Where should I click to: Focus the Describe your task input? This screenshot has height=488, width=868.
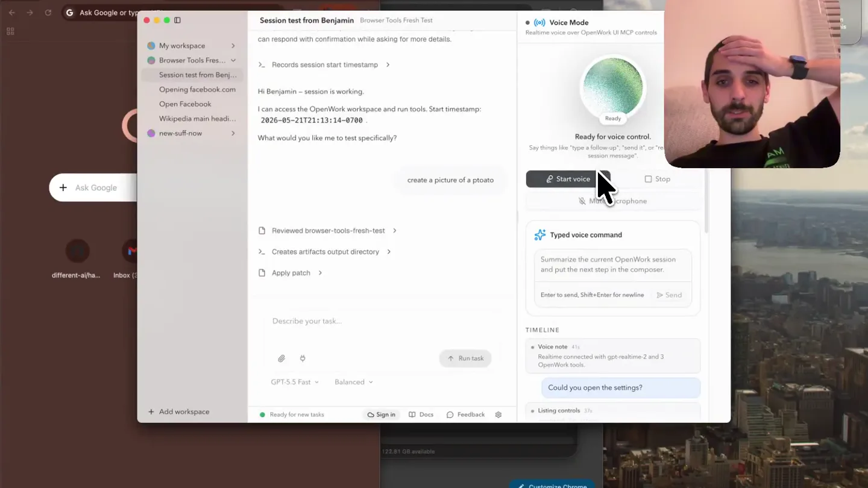pos(382,322)
